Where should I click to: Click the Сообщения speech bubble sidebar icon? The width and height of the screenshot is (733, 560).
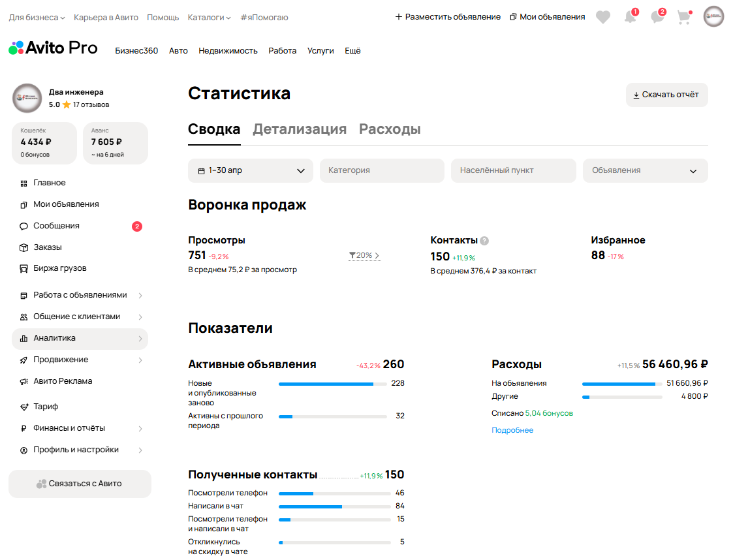click(24, 226)
